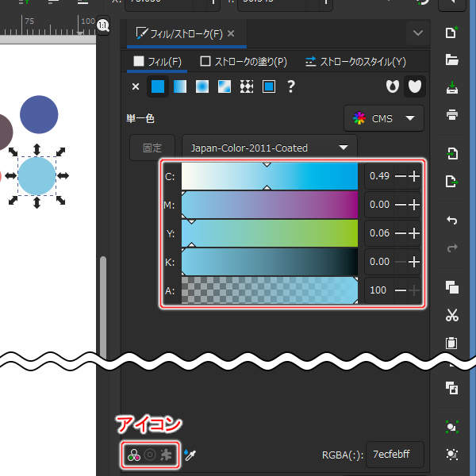Image resolution: width=476 pixels, height=476 pixels.
Task: Click the color-managed icon with three circles
Action: 134,455
